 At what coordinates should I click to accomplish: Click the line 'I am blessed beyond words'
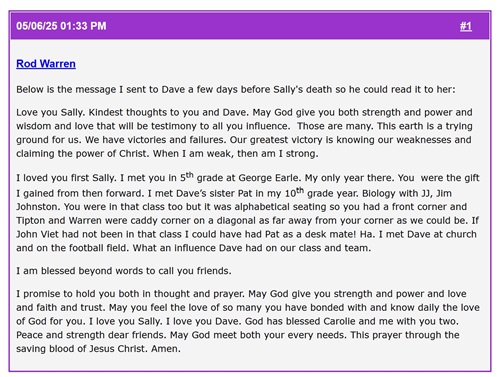[124, 271]
